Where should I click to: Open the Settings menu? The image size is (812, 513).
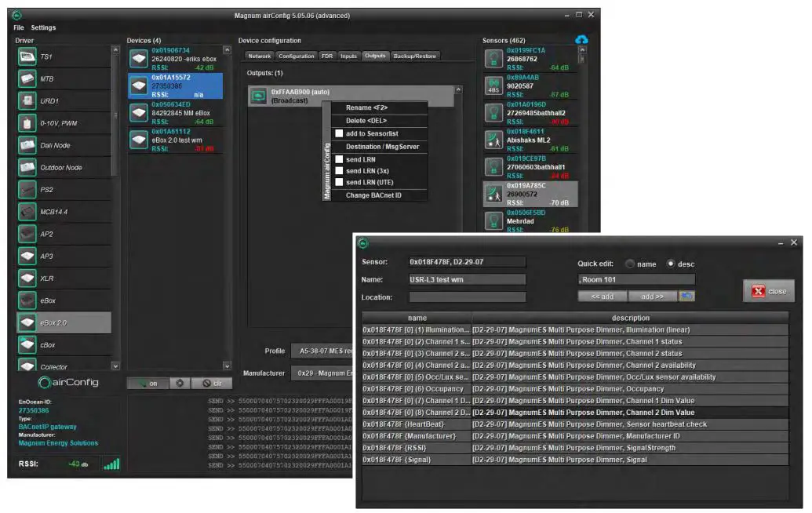coord(43,28)
